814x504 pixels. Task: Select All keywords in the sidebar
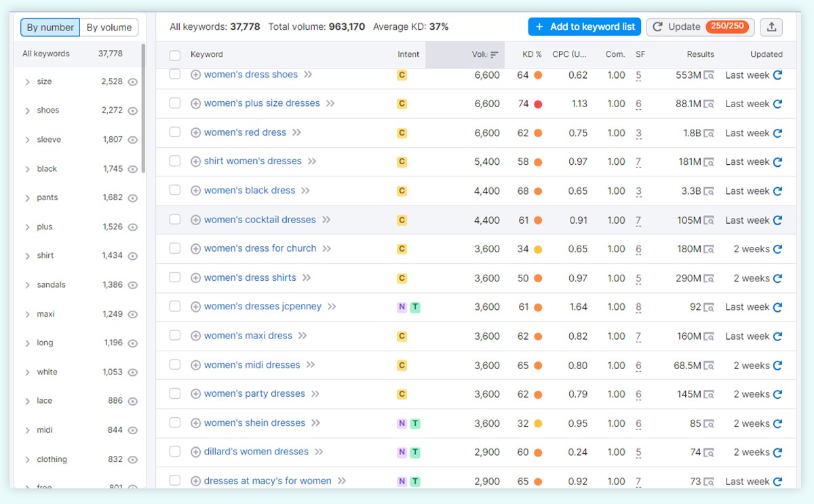coord(73,54)
